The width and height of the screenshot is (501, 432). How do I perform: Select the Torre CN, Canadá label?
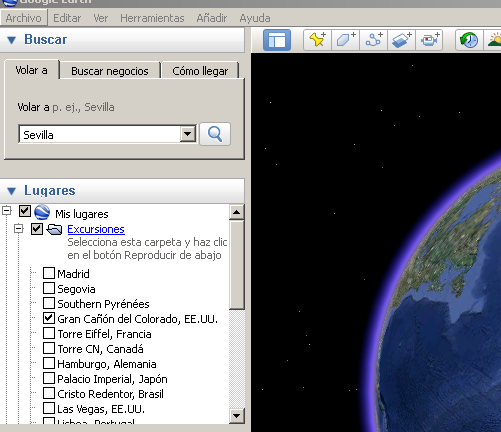tap(100, 349)
